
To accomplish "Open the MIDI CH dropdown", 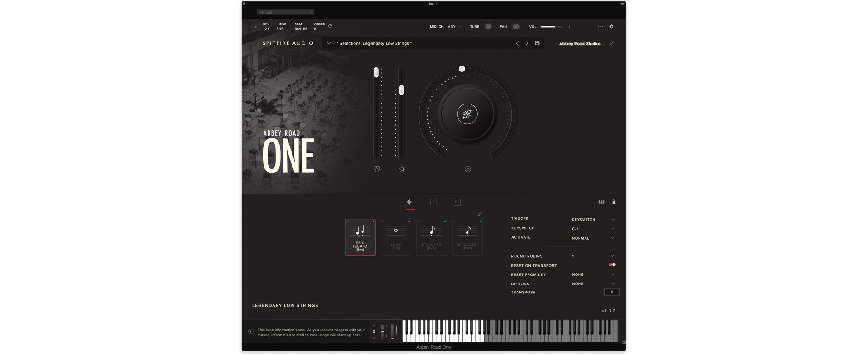I will tap(454, 27).
